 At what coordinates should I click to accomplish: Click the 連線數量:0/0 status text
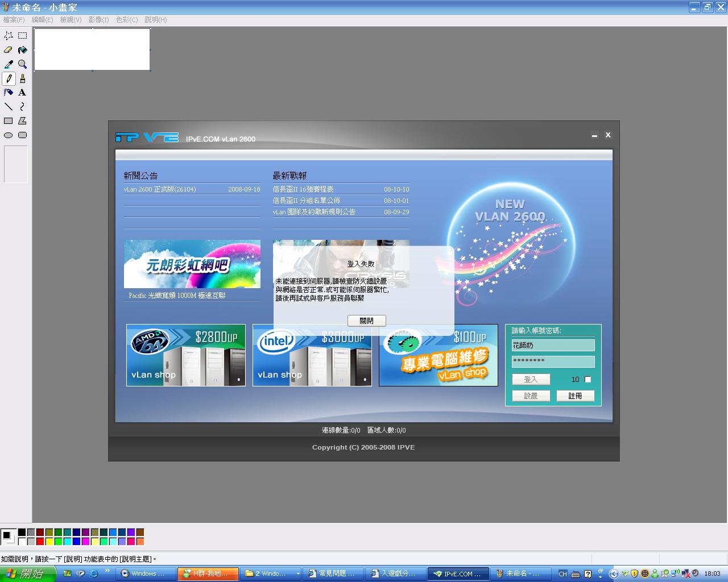tap(341, 430)
